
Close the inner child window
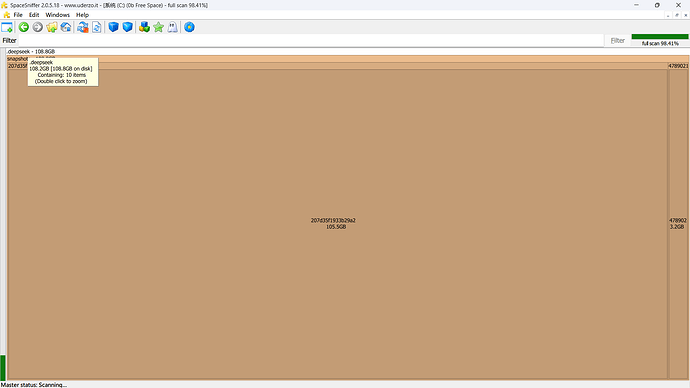(x=686, y=15)
